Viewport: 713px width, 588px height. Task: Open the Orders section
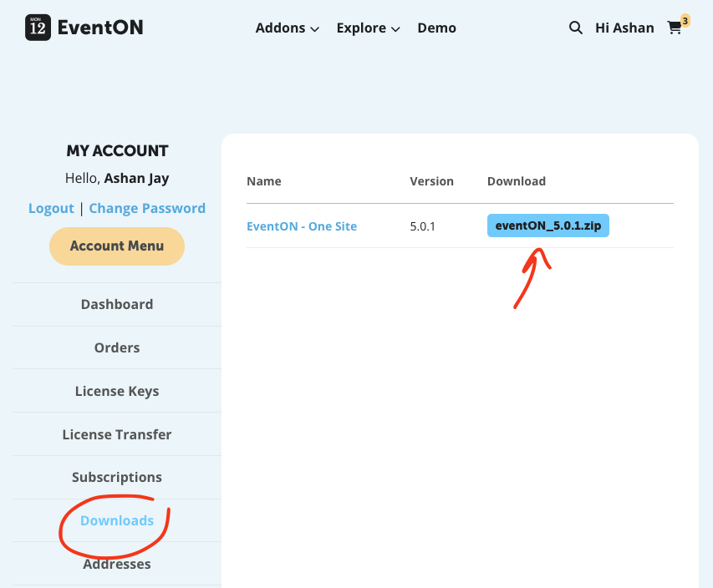117,348
